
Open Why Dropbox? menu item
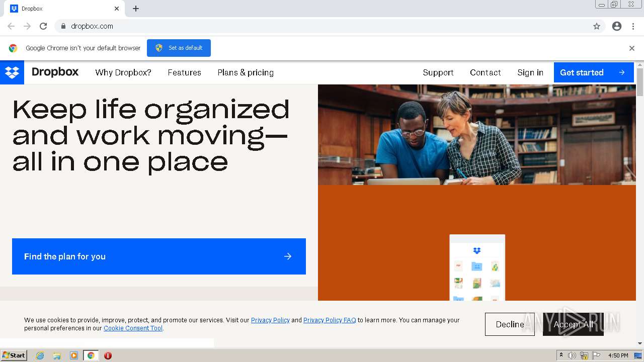click(x=123, y=72)
